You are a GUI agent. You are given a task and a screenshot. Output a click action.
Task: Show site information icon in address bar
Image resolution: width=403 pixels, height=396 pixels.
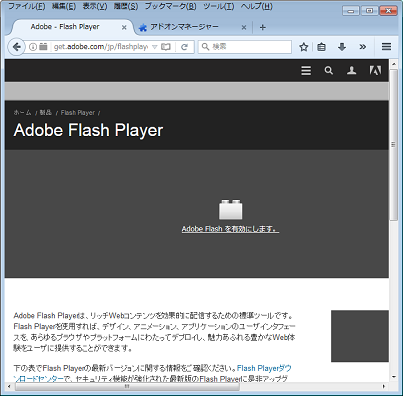33,47
